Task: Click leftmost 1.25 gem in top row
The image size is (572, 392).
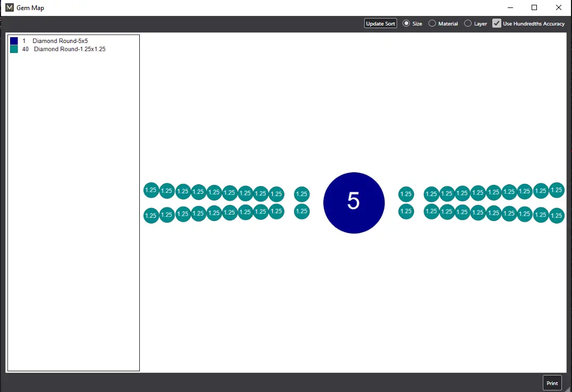Action: click(x=151, y=190)
